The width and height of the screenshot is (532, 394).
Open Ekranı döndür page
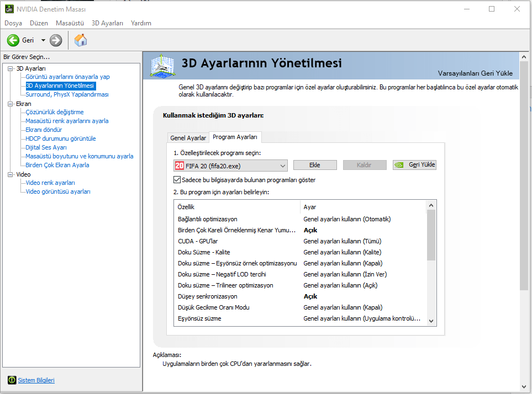click(x=44, y=130)
